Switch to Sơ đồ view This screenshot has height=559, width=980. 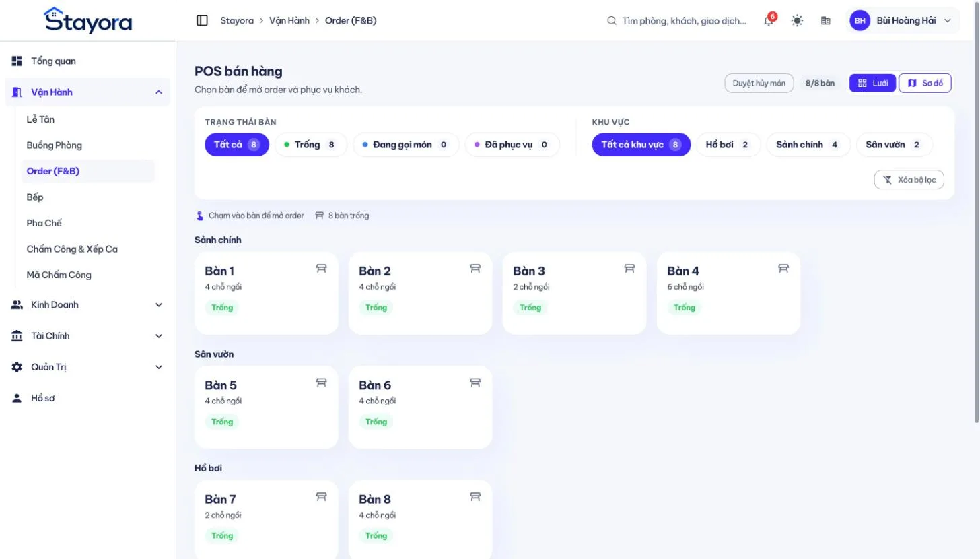[x=925, y=83]
